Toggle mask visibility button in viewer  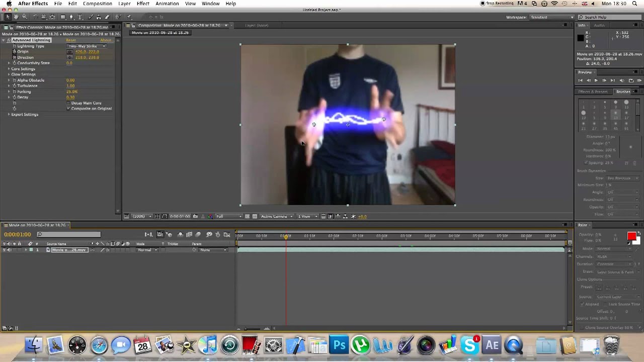tap(165, 216)
